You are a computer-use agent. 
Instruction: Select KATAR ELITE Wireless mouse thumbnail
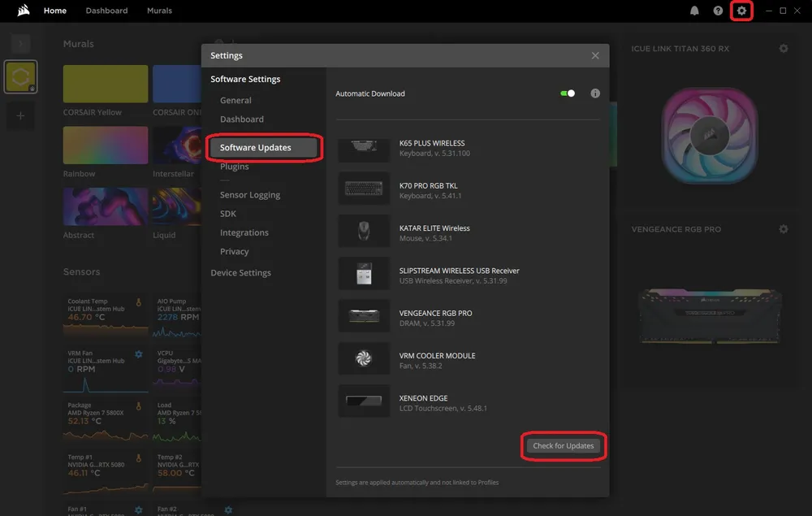(x=364, y=231)
